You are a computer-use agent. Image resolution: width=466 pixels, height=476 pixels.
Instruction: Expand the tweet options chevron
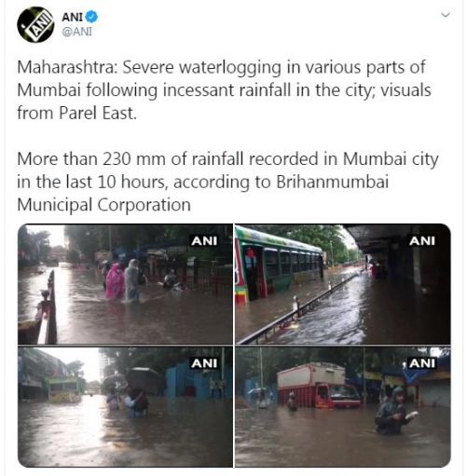coord(445,15)
